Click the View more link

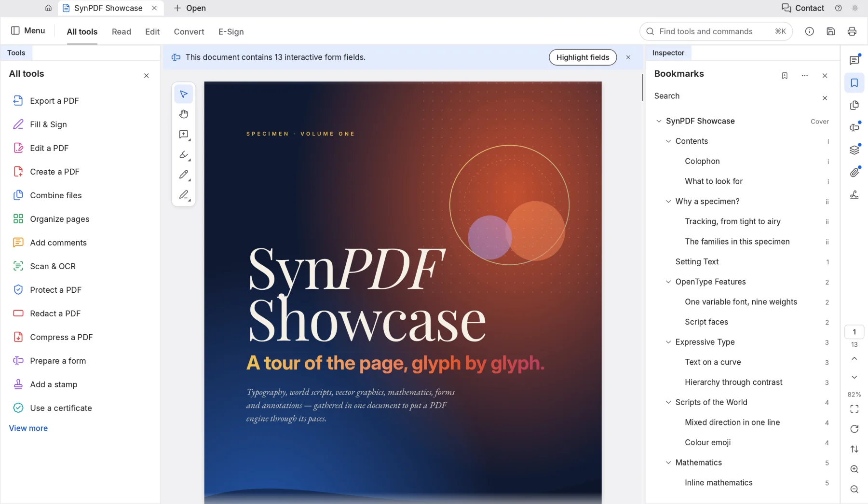click(28, 428)
